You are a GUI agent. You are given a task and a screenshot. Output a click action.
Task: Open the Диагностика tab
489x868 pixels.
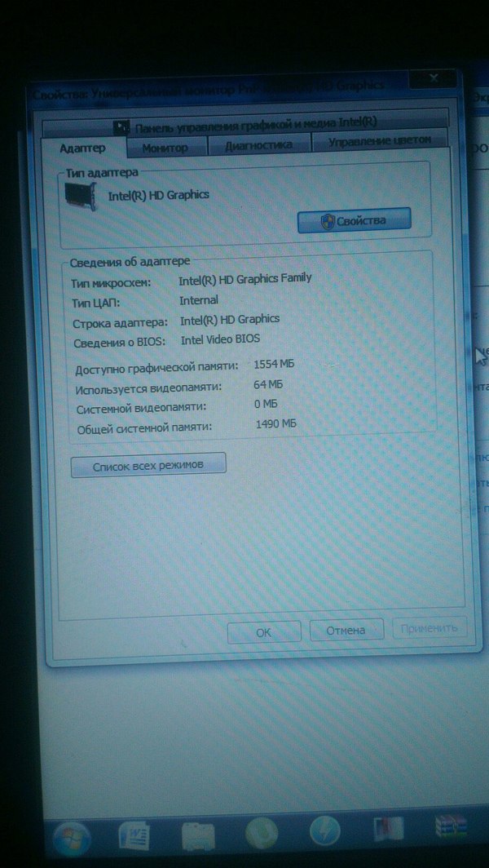point(259,145)
